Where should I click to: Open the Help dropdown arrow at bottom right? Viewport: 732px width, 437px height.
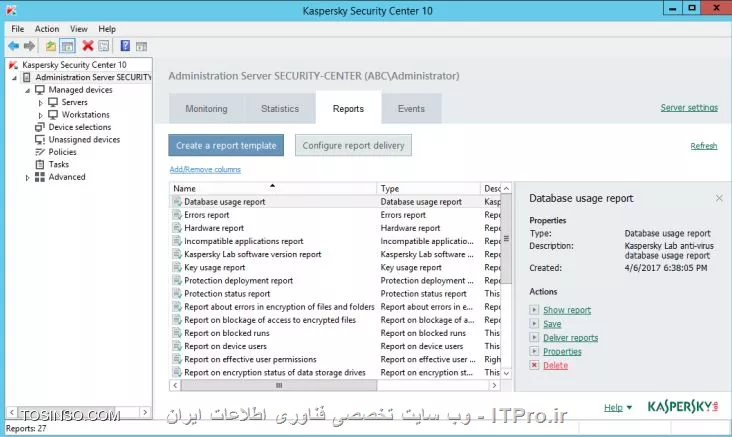tap(629, 408)
